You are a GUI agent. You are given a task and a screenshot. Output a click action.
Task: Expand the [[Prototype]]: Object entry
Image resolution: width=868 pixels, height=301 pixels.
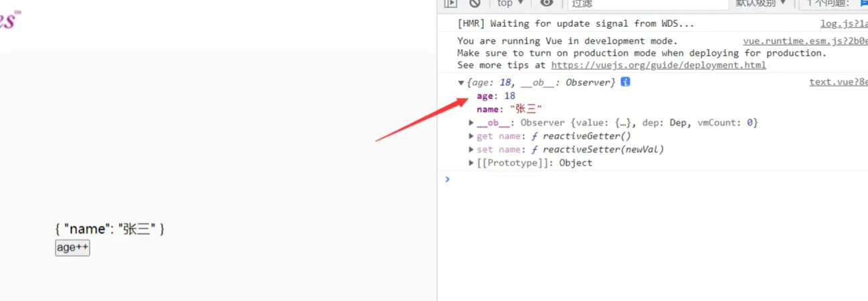tap(471, 163)
